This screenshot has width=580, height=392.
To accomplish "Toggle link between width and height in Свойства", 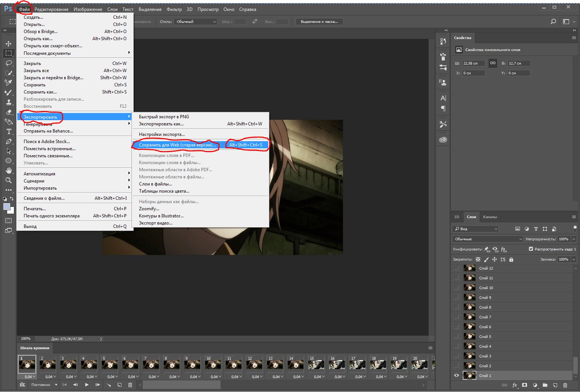I will [x=492, y=63].
